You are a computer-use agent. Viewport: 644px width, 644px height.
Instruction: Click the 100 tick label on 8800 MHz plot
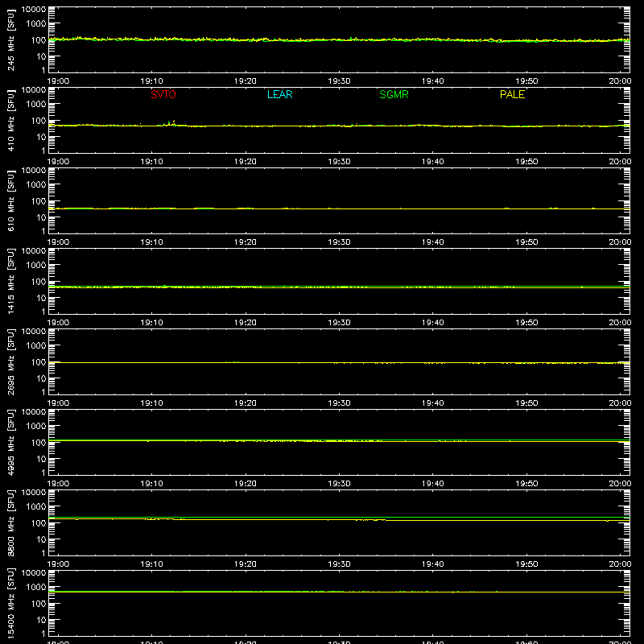pos(39,523)
